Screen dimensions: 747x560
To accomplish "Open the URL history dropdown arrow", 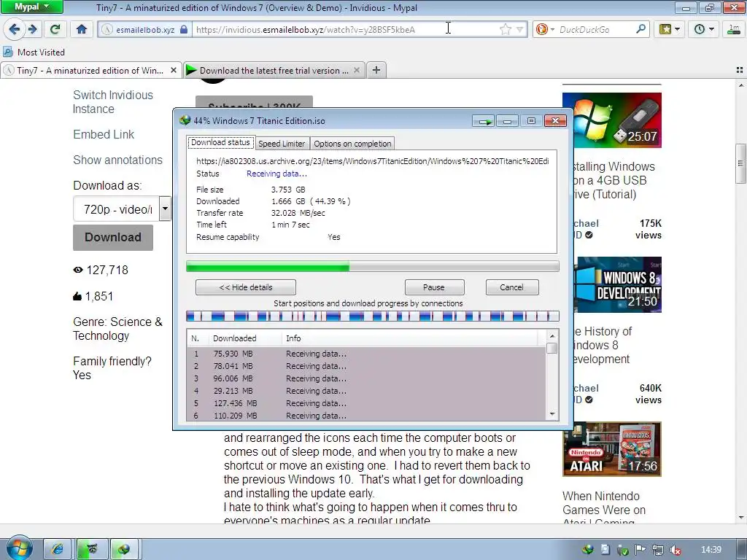I will (x=519, y=29).
